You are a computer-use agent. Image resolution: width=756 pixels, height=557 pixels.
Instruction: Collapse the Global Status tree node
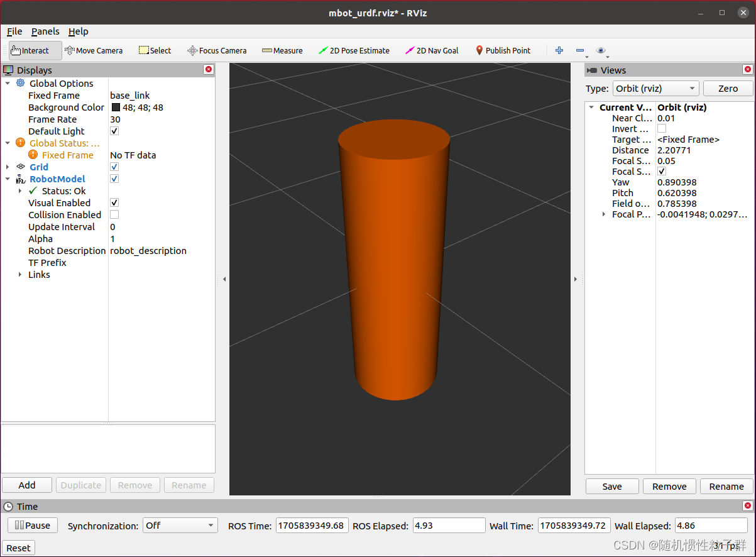pyautogui.click(x=8, y=143)
